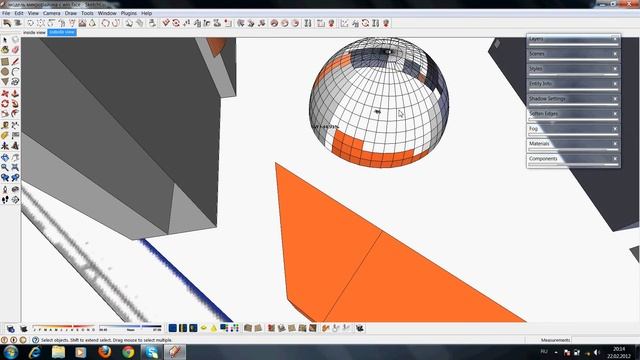Open the Plugins menu
Viewport: 640px width, 360px height.
tap(129, 13)
